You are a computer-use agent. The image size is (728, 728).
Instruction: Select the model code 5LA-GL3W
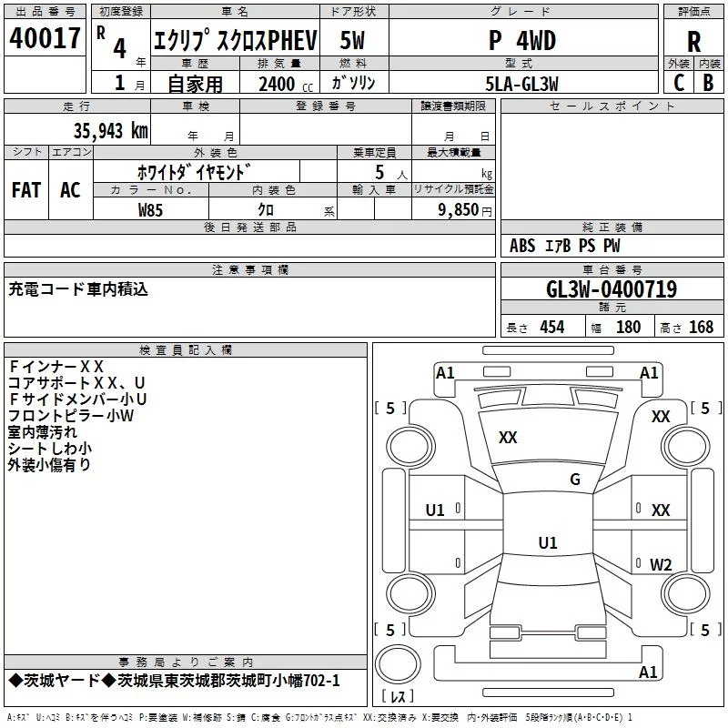[x=521, y=84]
